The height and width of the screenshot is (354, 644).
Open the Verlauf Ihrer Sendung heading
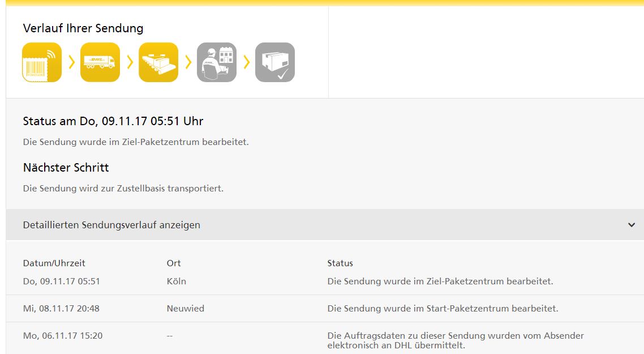82,28
